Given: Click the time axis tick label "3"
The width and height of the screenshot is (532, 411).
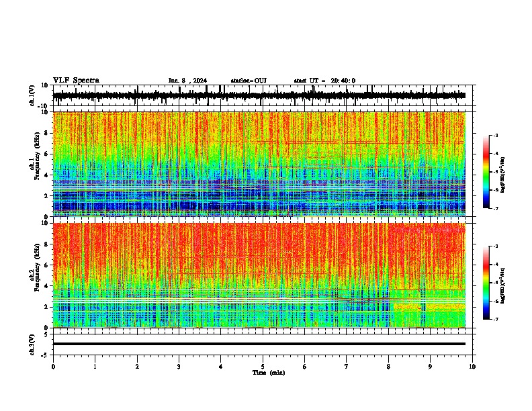Looking at the screenshot, I should tap(179, 367).
